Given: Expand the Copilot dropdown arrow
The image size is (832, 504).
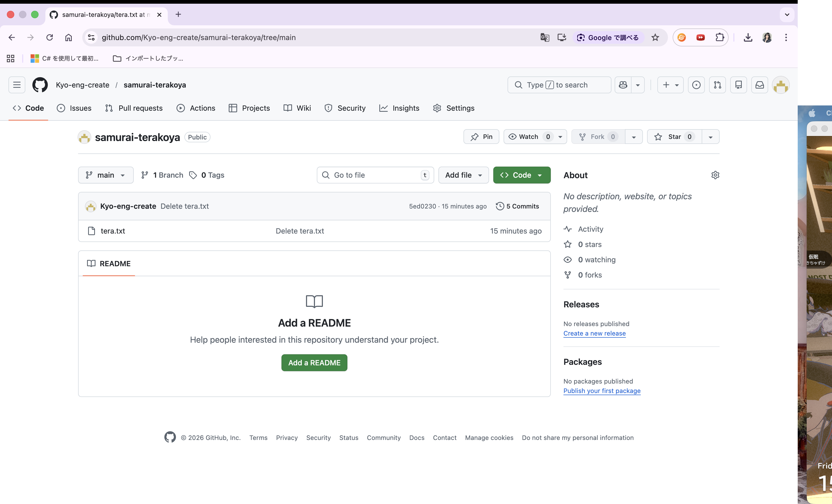Looking at the screenshot, I should click(x=638, y=85).
